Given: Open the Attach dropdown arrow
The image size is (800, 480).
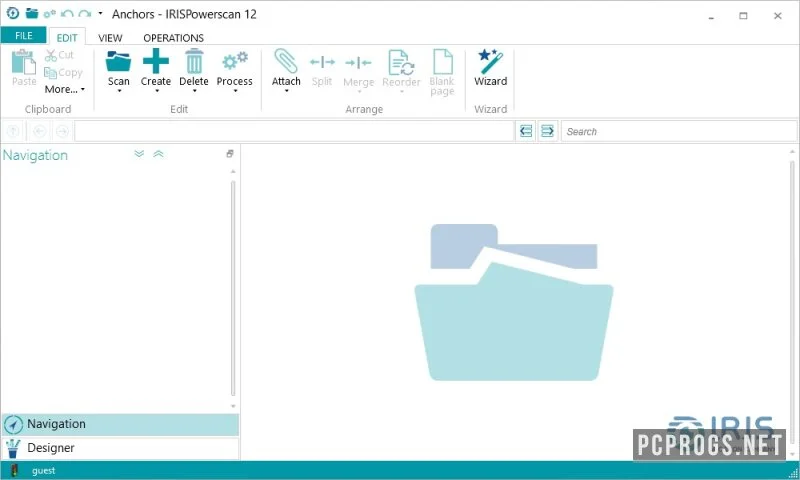Looking at the screenshot, I should [286, 91].
